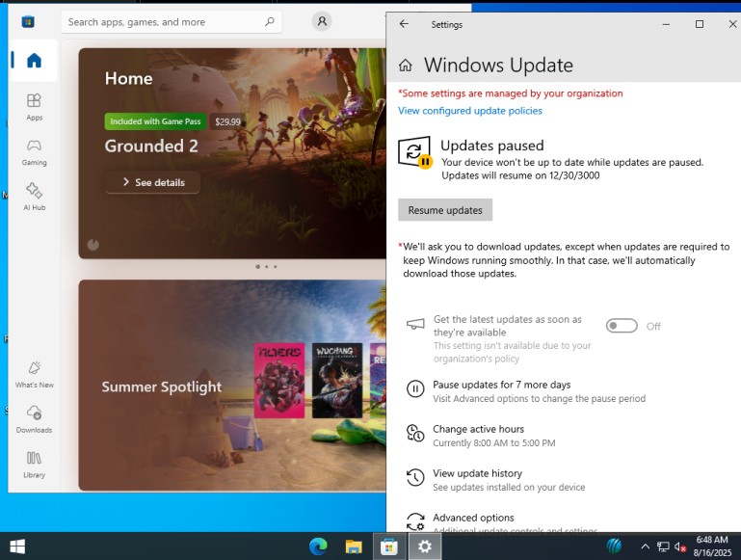Click the Grounded 2 title on banner
Viewport: 741px width, 560px height.
(x=151, y=147)
